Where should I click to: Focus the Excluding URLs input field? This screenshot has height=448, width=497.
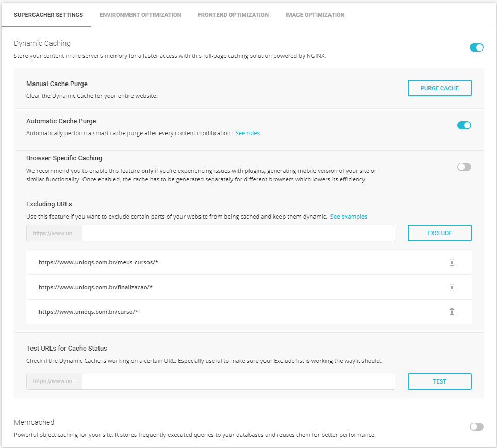click(238, 233)
